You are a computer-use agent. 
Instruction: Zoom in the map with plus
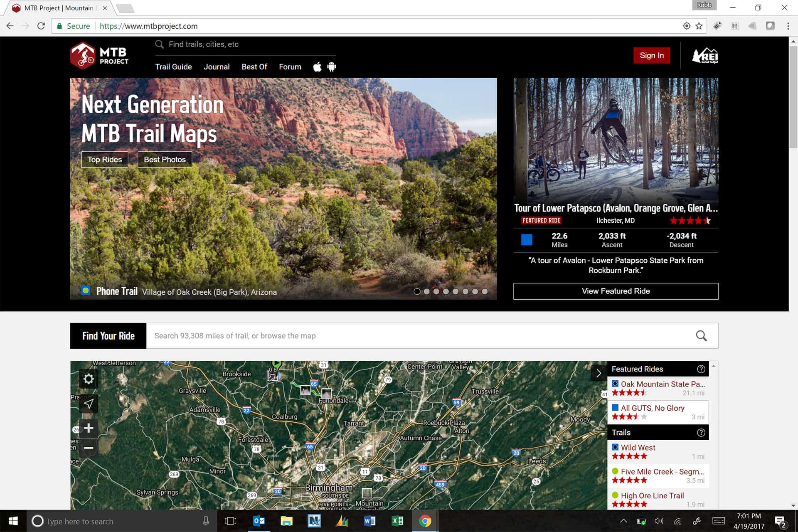[x=88, y=428]
